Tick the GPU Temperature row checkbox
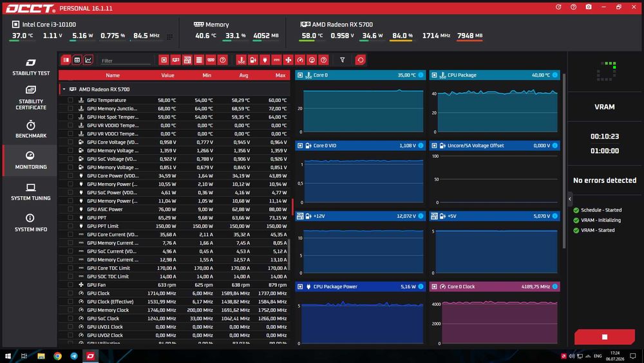644x363 pixels. click(70, 100)
